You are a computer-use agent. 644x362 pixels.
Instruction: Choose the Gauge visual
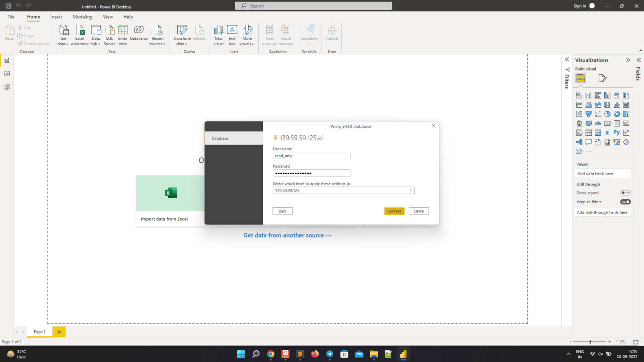tap(598, 124)
